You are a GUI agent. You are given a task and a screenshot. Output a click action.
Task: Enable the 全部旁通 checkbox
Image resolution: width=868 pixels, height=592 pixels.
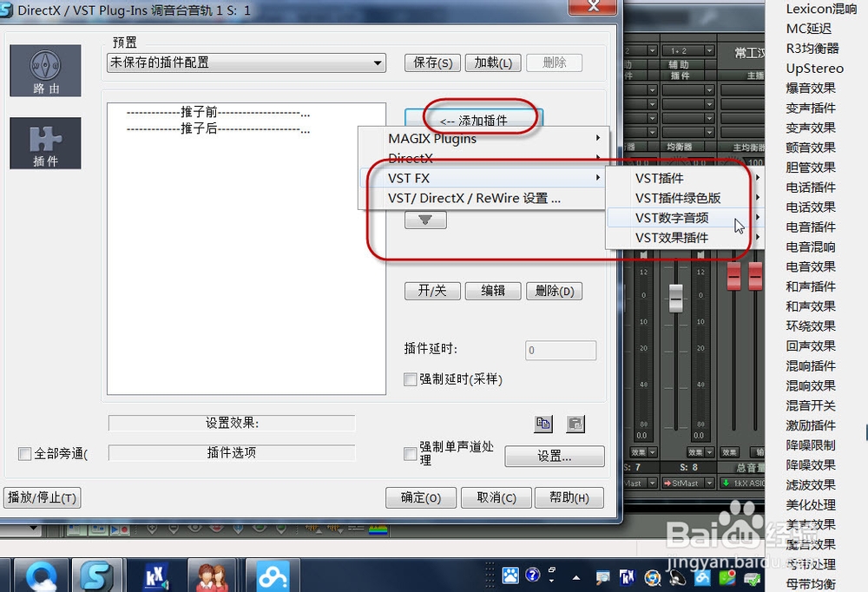(23, 453)
